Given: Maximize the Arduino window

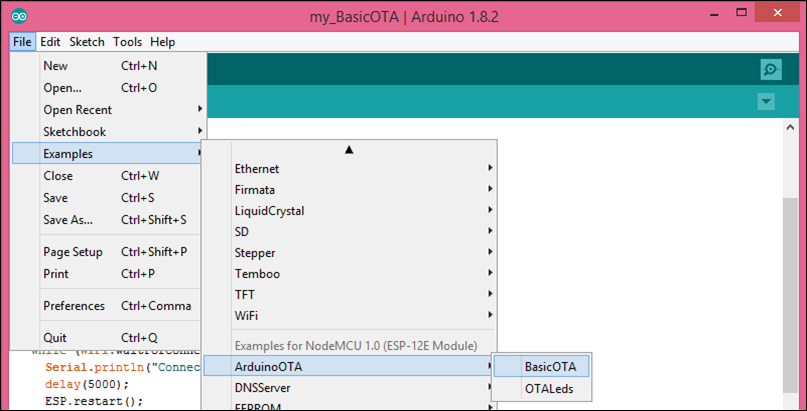Looking at the screenshot, I should 742,12.
